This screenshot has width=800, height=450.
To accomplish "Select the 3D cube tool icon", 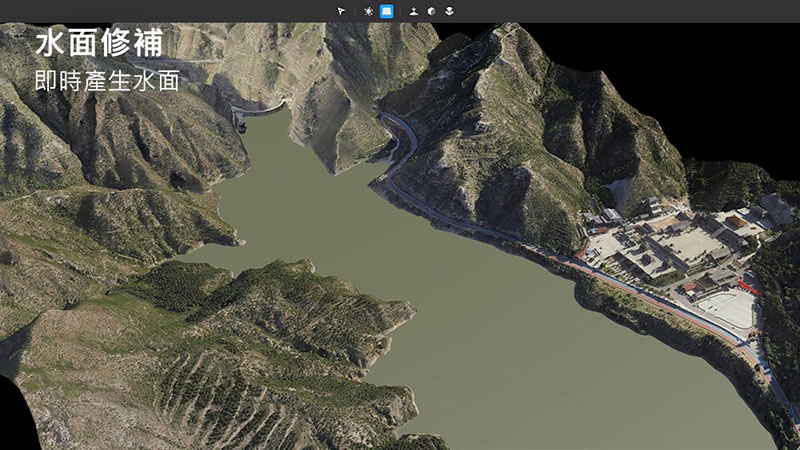I will point(432,11).
